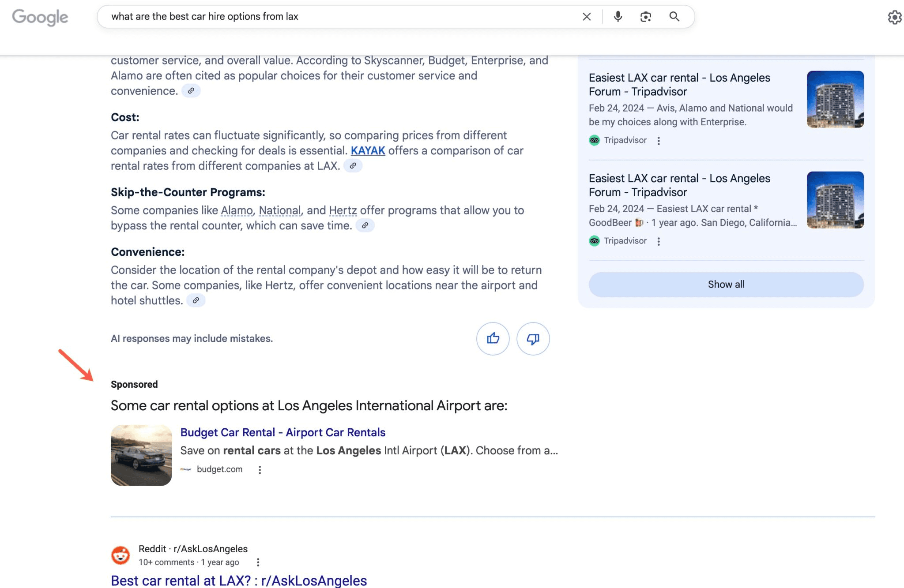Screen dimensions: 904x588
Task: Click the Google logo
Action: 40,17
